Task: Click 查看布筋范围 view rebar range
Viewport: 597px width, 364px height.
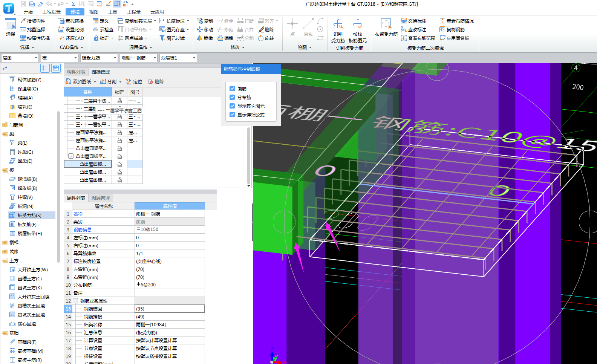Action: [x=418, y=38]
